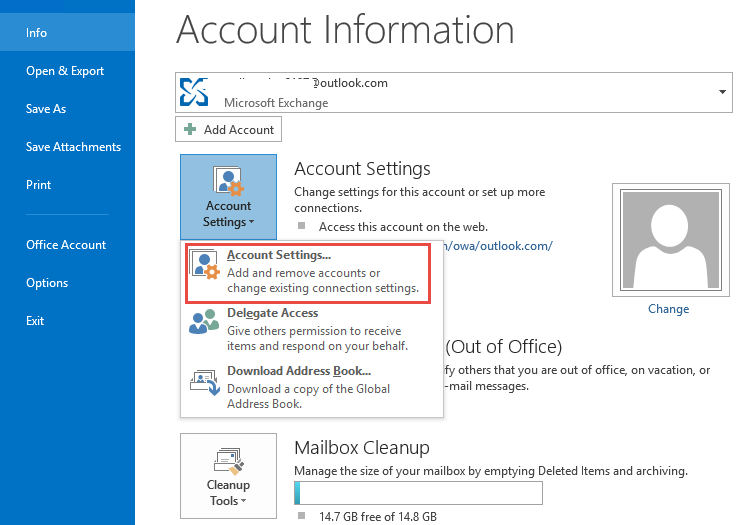Open the Print page
Image resolution: width=756 pixels, height=525 pixels.
[39, 185]
